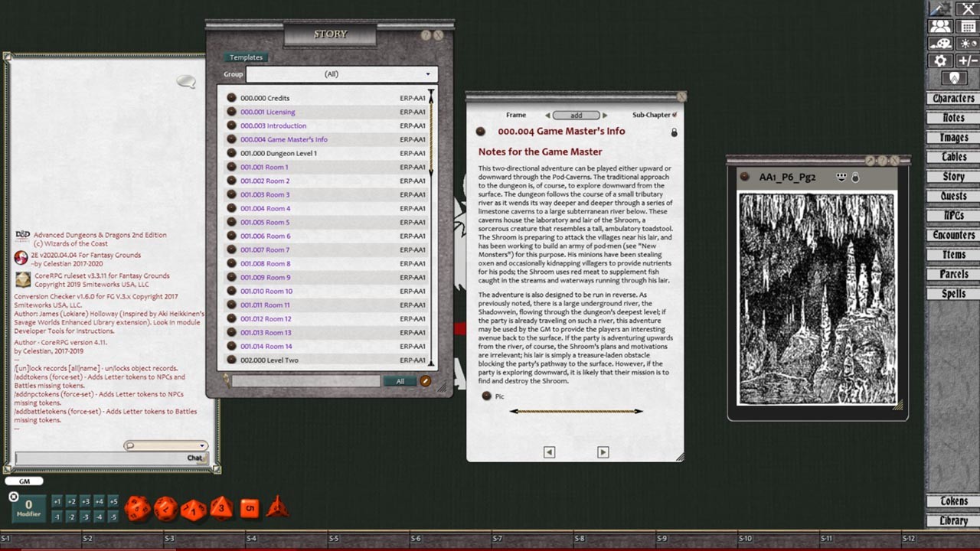This screenshot has width=980, height=551.
Task: Select the paint palette icon on right toolbar
Action: pyautogui.click(x=939, y=43)
